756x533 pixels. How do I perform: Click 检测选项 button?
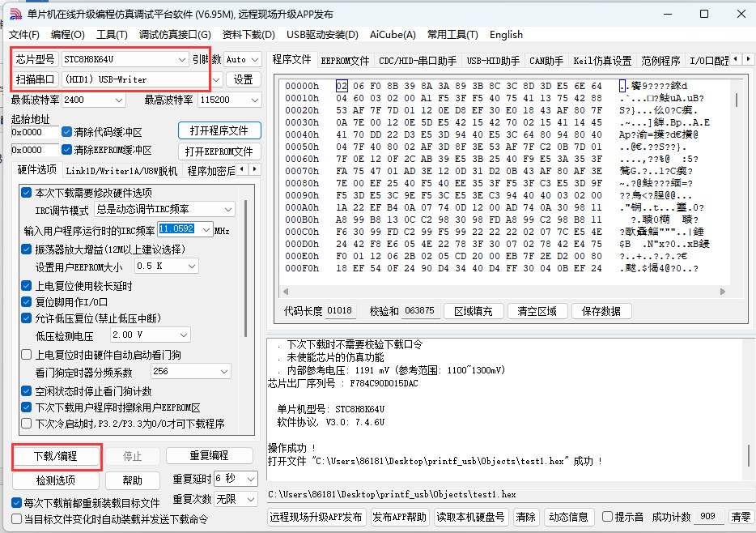[x=56, y=480]
